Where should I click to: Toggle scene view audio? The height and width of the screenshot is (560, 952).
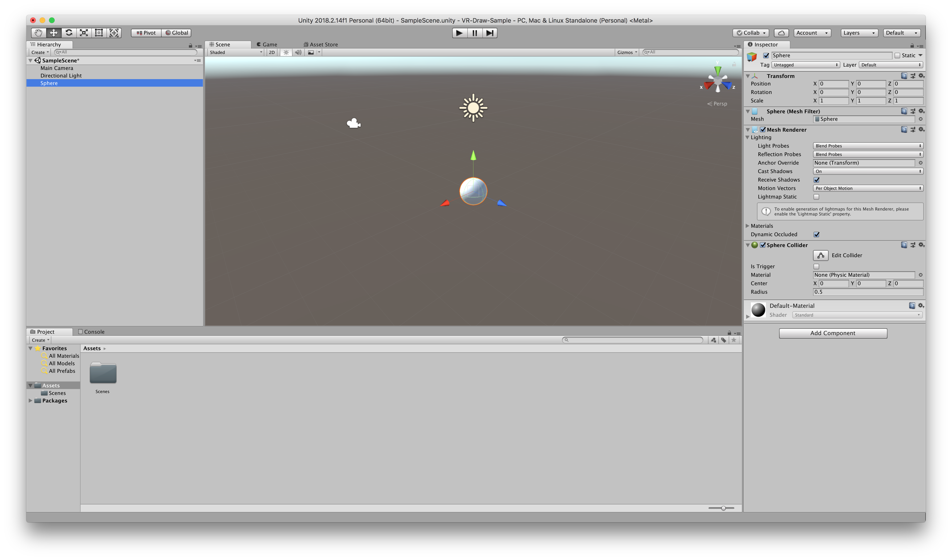tap(298, 53)
